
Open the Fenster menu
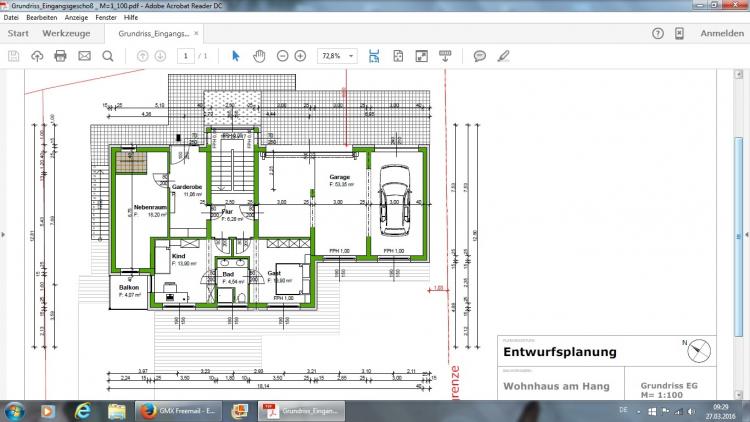(108, 17)
